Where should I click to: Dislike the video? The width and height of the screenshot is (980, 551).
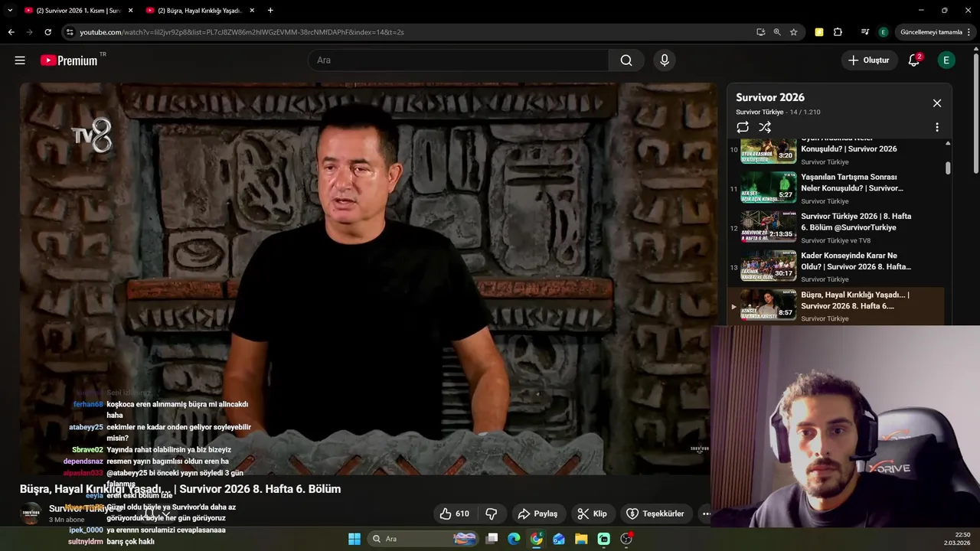point(492,514)
